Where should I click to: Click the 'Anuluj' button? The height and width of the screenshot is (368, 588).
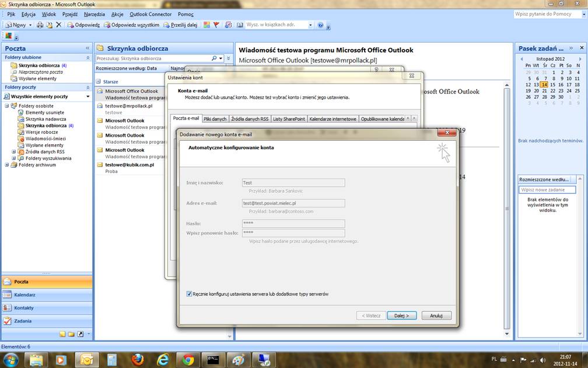click(436, 315)
